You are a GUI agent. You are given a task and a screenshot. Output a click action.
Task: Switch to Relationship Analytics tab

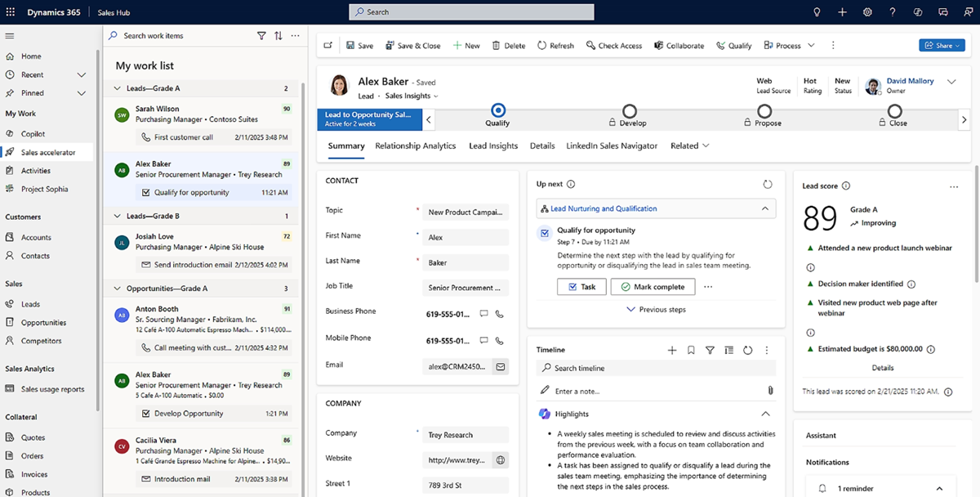pyautogui.click(x=416, y=146)
